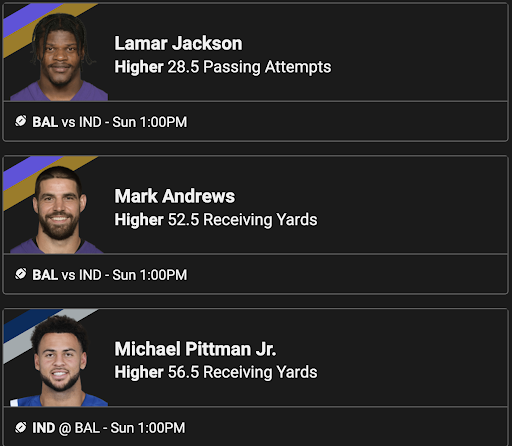Select the Lamar Jackson name heading
The image size is (512, 446).
178,43
